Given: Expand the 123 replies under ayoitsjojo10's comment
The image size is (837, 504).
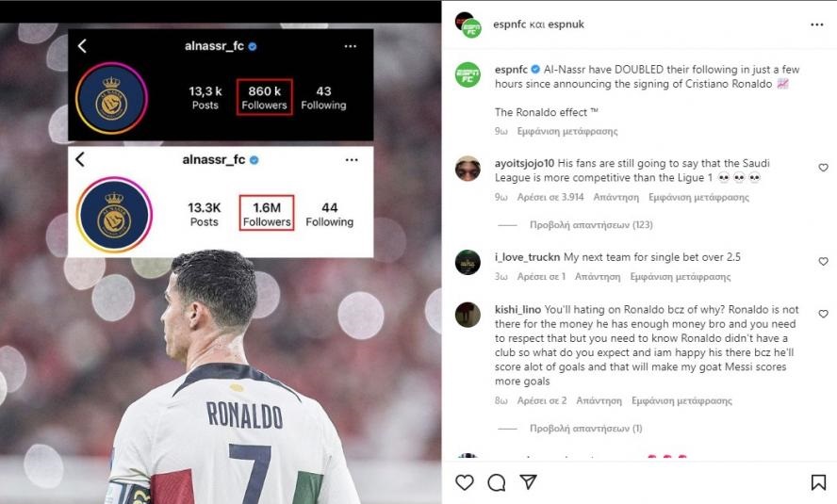Looking at the screenshot, I should (x=591, y=225).
